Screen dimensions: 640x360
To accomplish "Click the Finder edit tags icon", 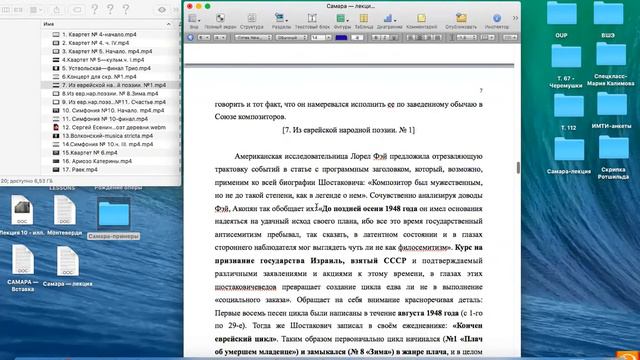I will tap(77, 10).
